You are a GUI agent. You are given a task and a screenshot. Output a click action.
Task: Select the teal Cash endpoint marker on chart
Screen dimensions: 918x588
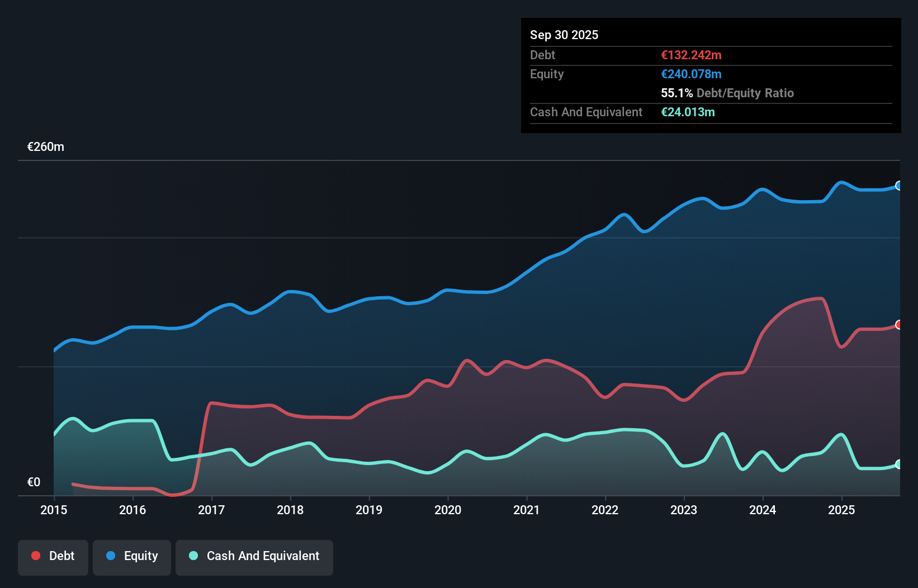point(899,463)
